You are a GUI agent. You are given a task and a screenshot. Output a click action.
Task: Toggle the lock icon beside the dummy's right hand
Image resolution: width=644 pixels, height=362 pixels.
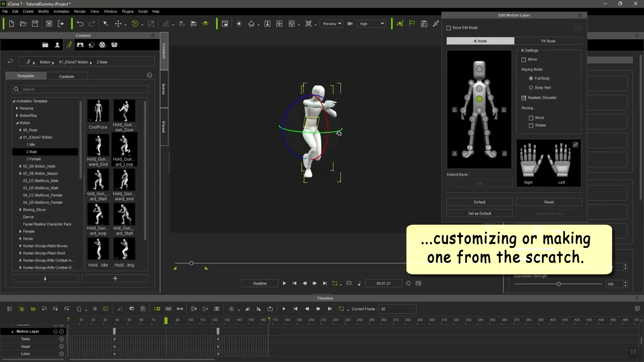pos(454,110)
